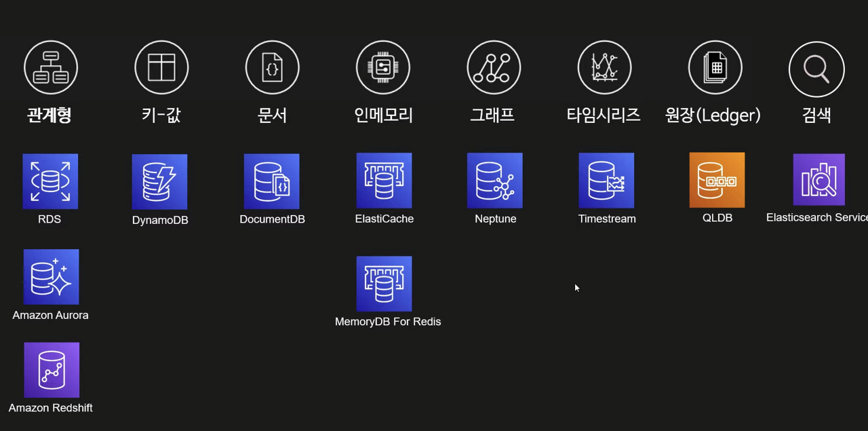Select the MemoryDB For Redis text label
The height and width of the screenshot is (431, 868).
tap(388, 322)
